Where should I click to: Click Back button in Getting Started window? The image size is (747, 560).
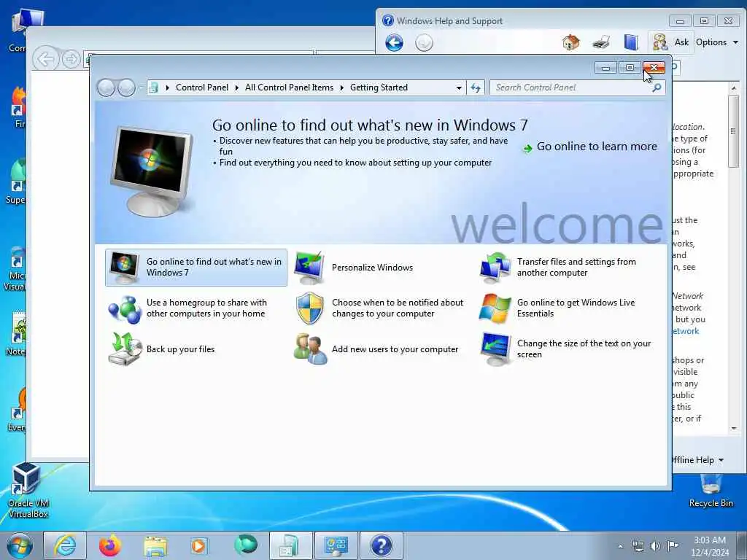(x=106, y=87)
